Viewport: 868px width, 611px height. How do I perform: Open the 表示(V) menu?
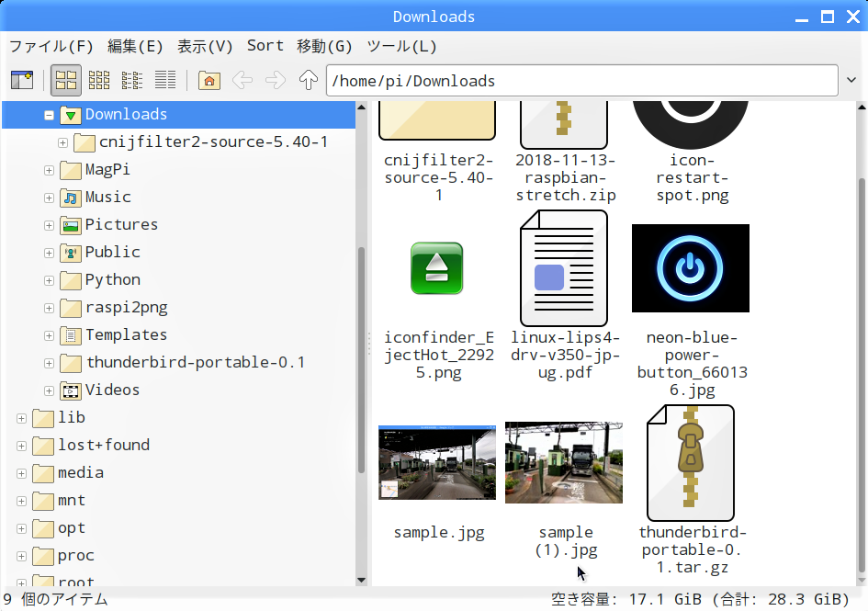click(205, 46)
